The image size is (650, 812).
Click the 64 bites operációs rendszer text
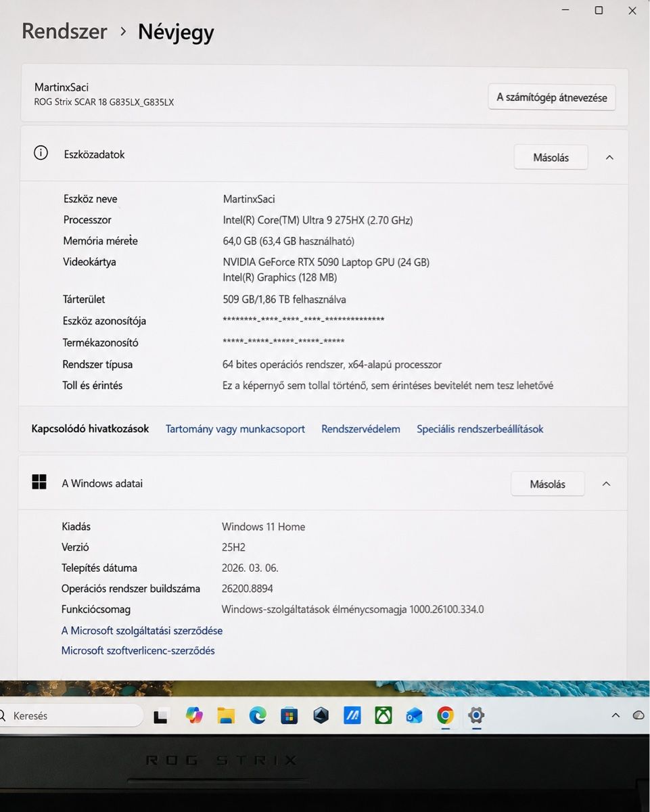tap(332, 364)
